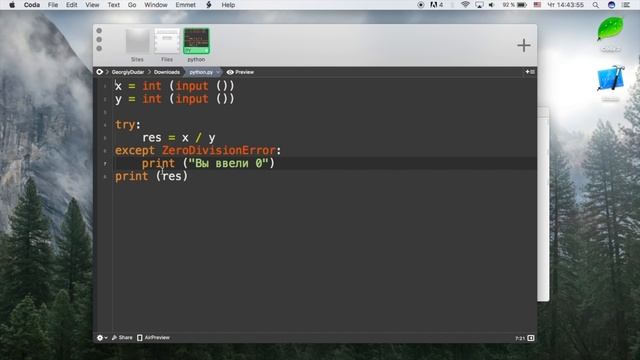640x360 pixels.
Task: Open the scripts menu icon
Action: click(x=209, y=5)
